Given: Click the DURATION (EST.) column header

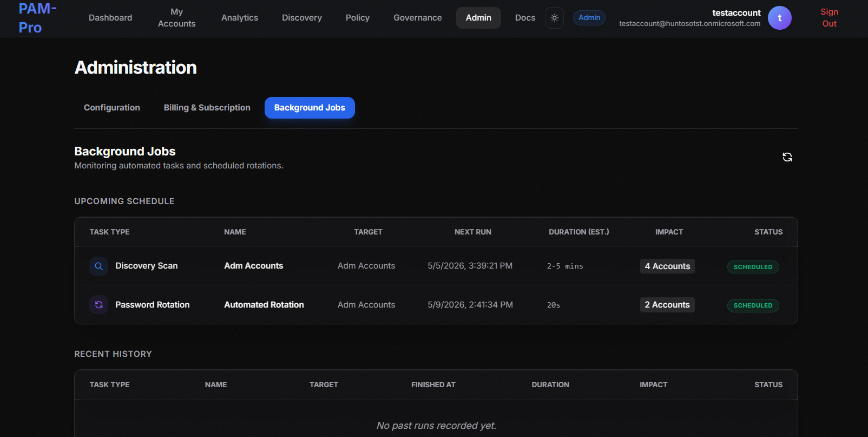Looking at the screenshot, I should point(579,232).
